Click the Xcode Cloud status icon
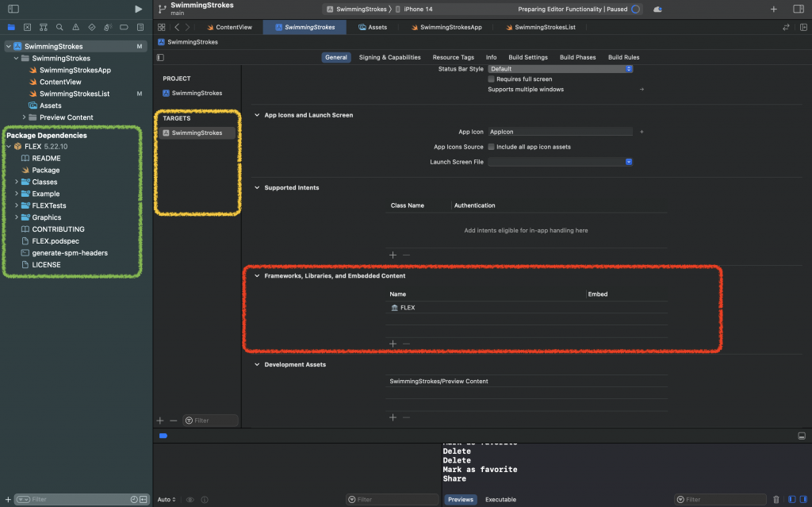 (x=657, y=10)
